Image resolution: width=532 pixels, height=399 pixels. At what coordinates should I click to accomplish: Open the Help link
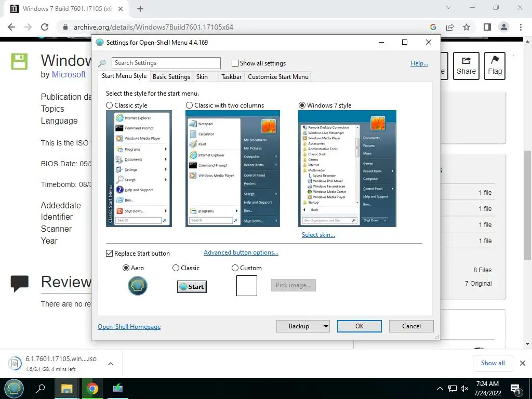coord(419,63)
